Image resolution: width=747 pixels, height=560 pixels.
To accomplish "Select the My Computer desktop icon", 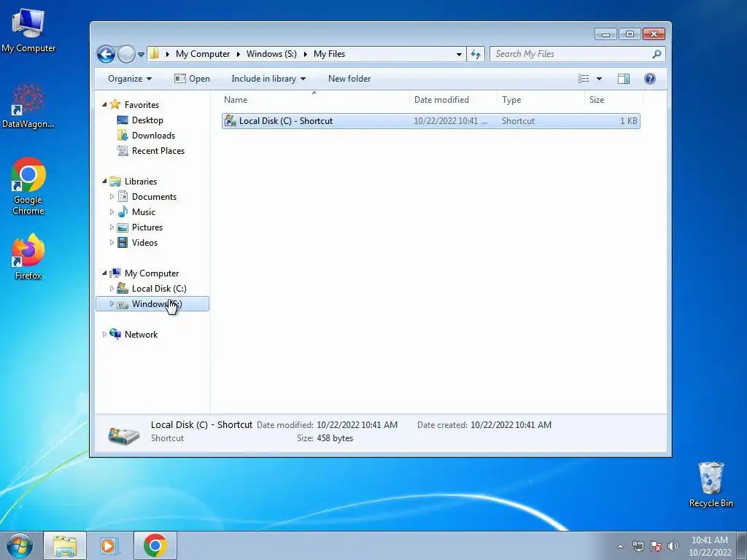I will 28,30.
